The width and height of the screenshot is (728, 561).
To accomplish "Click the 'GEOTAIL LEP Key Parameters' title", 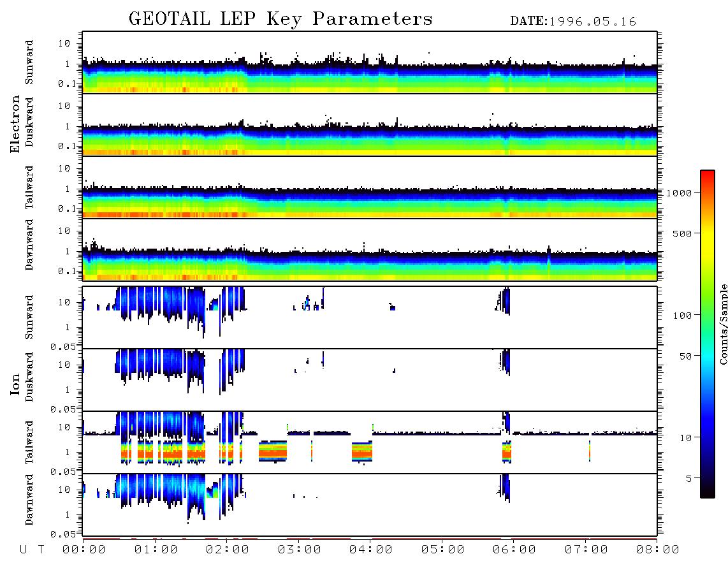I will tap(280, 19).
